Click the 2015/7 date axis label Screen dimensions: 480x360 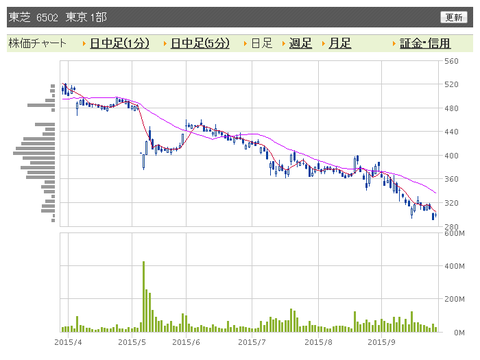(252, 342)
